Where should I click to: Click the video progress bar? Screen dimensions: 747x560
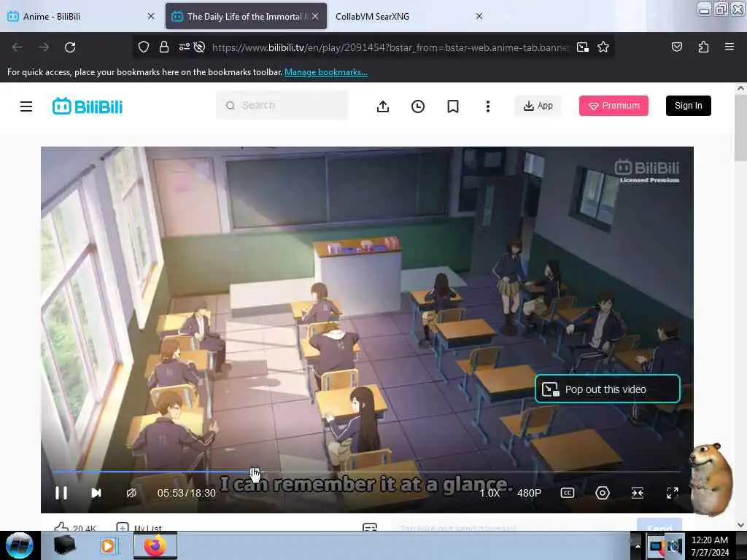[x=366, y=472]
